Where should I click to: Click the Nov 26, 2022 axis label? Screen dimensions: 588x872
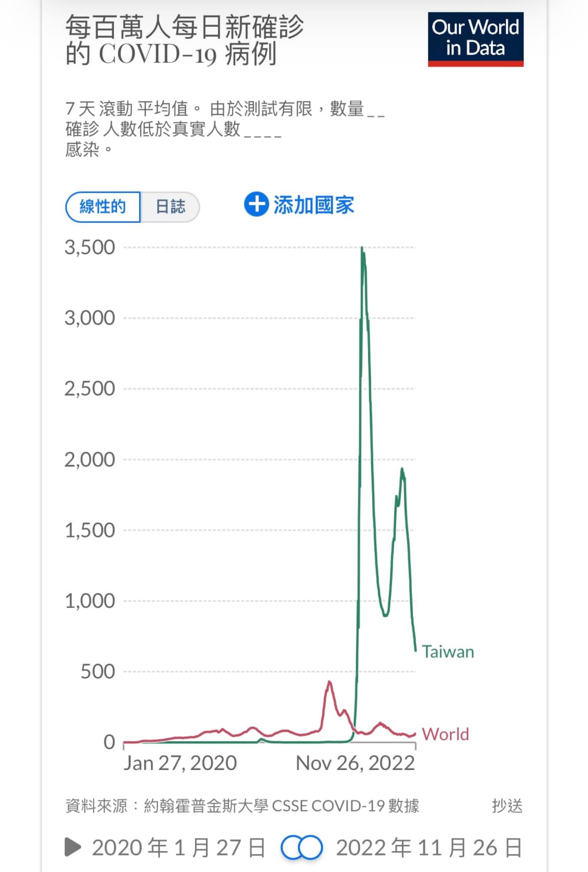[x=355, y=763]
